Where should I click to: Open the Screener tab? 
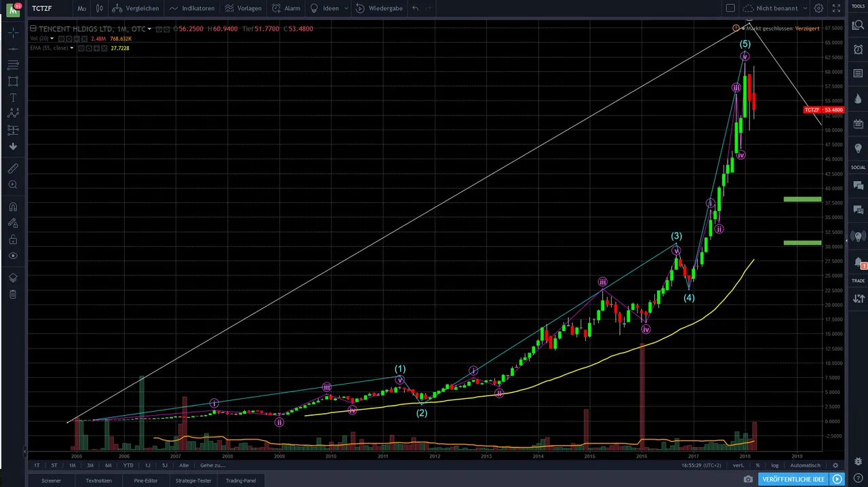(x=51, y=480)
